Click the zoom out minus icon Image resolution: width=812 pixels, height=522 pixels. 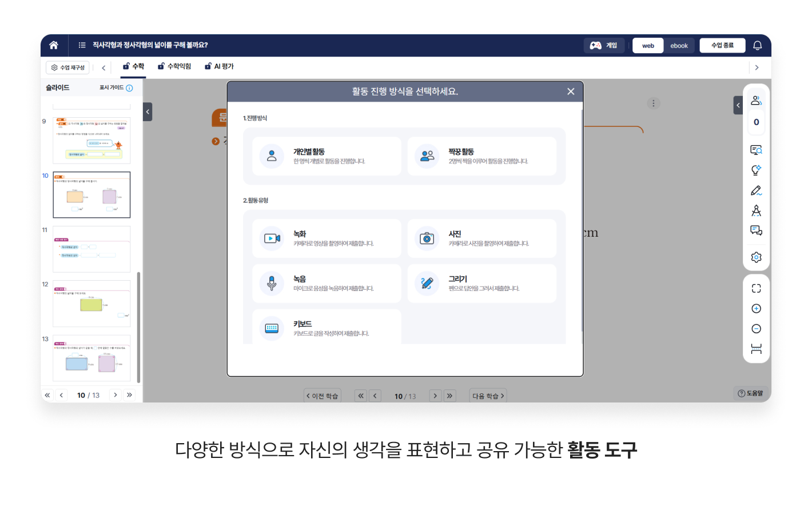756,329
